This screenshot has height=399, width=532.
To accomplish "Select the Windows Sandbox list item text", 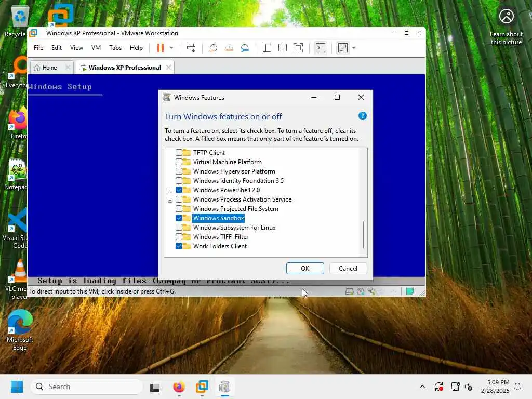I will pos(219,218).
